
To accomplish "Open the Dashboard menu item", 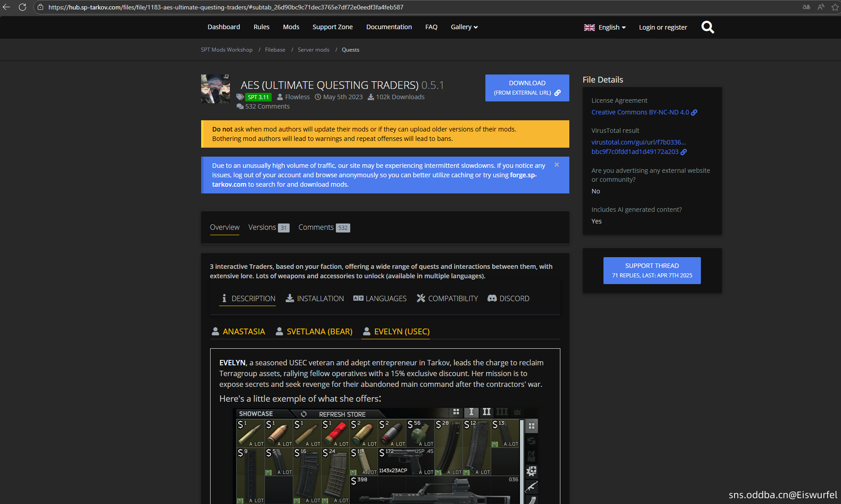I will pyautogui.click(x=224, y=27).
